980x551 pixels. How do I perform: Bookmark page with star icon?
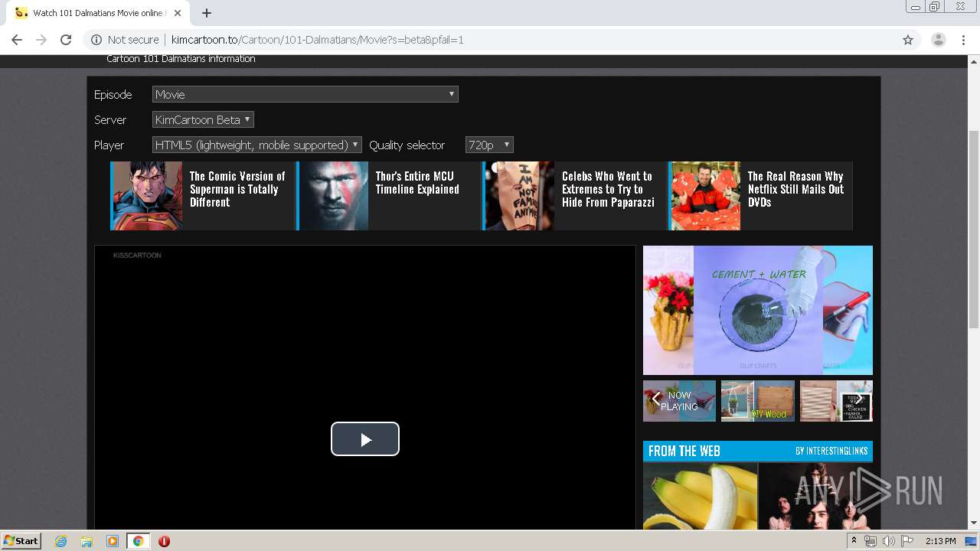pos(908,40)
